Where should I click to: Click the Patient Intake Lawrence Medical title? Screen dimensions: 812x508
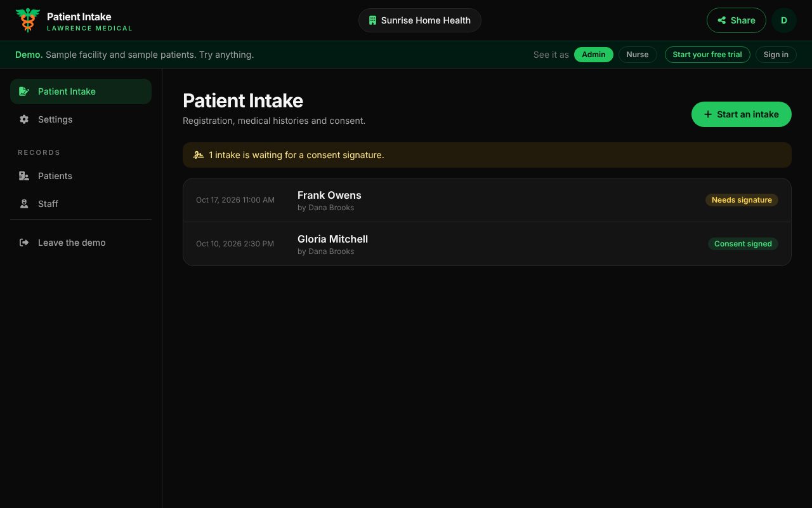(89, 21)
